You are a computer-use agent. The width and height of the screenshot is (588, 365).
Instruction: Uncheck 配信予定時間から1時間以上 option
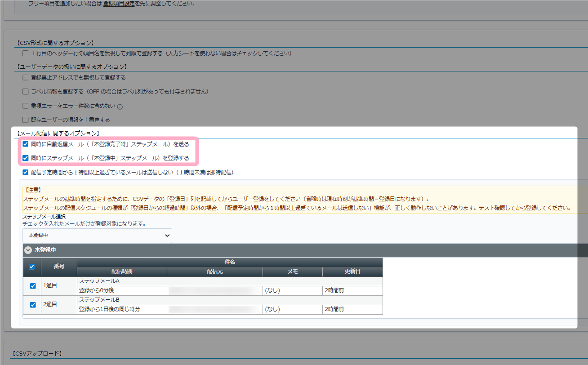26,172
